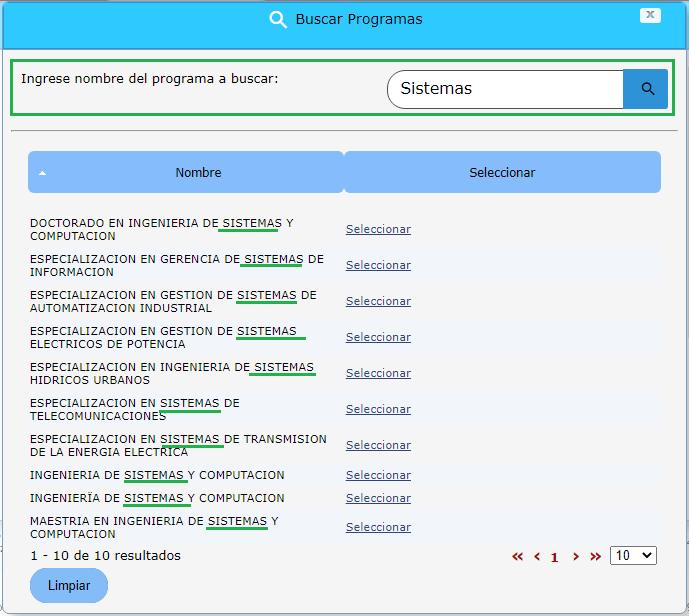Click current page number 1 in pager
Screen dimensions: 689x616
click(554, 558)
